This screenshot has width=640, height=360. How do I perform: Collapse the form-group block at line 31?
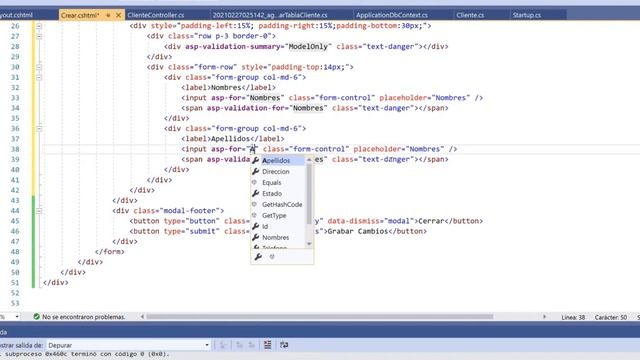pos(39,77)
